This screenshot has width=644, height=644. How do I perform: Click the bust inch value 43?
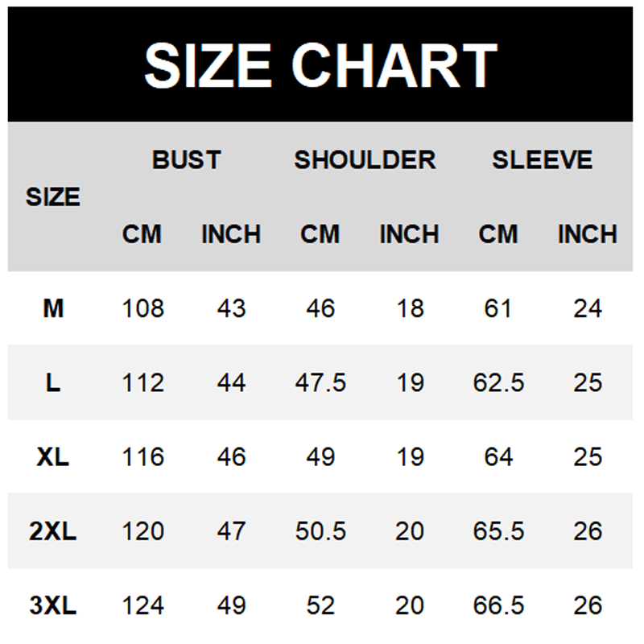coord(231,308)
